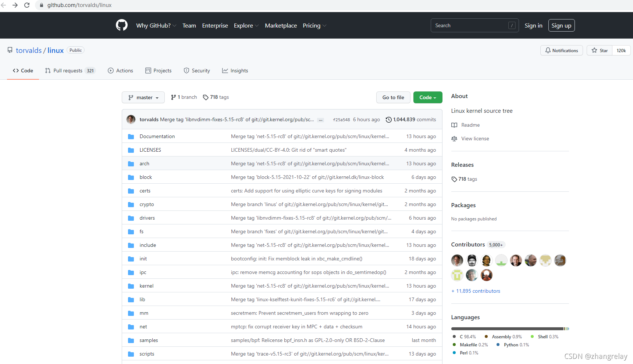633x364 pixels.
Task: Click the browser forward arrow
Action: 15,5
